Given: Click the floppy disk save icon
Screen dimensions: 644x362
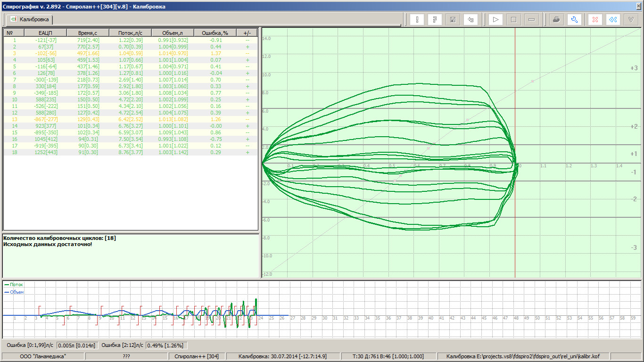Looking at the screenshot, I should [453, 20].
